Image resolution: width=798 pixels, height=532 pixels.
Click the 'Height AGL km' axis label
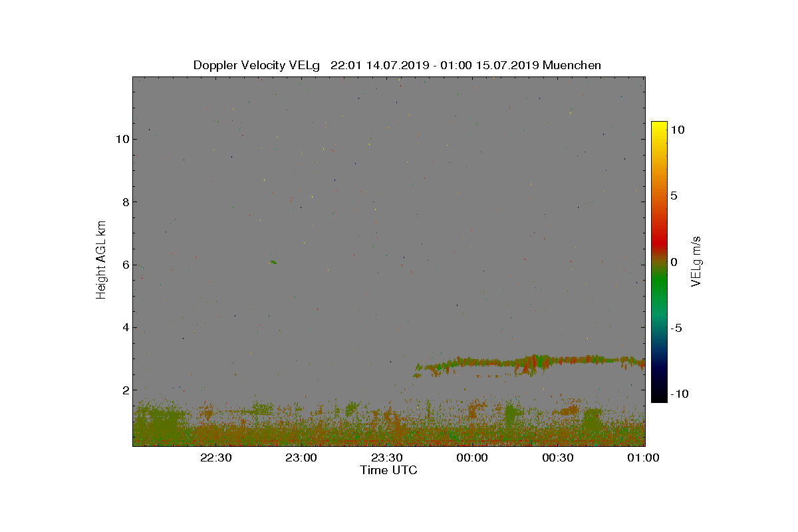pos(101,260)
